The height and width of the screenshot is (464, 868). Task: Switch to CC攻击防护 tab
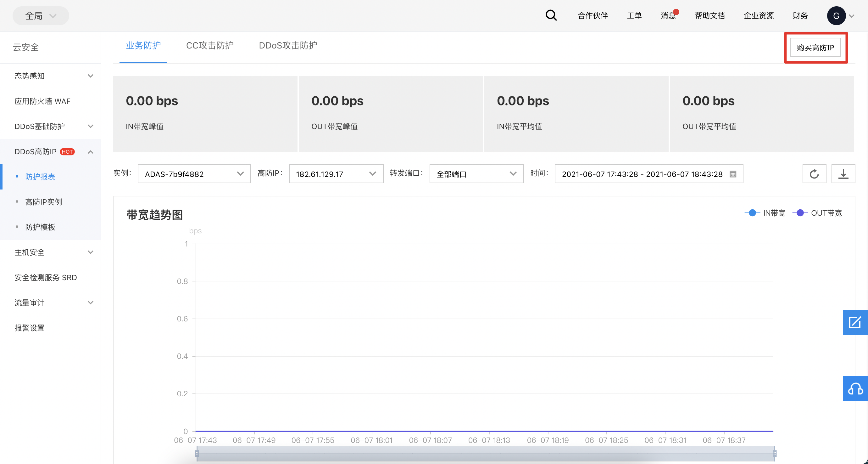(x=209, y=46)
